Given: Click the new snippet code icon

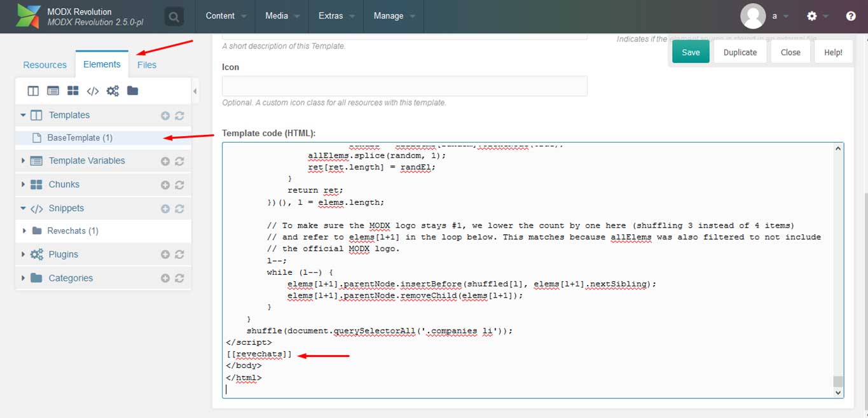Looking at the screenshot, I should click(x=93, y=91).
